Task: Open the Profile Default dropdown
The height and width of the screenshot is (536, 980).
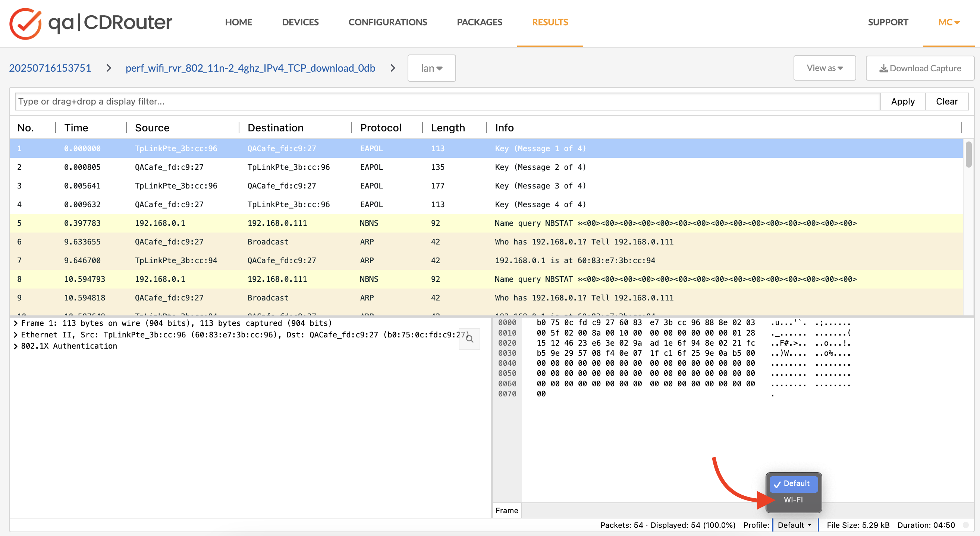Action: tap(794, 524)
